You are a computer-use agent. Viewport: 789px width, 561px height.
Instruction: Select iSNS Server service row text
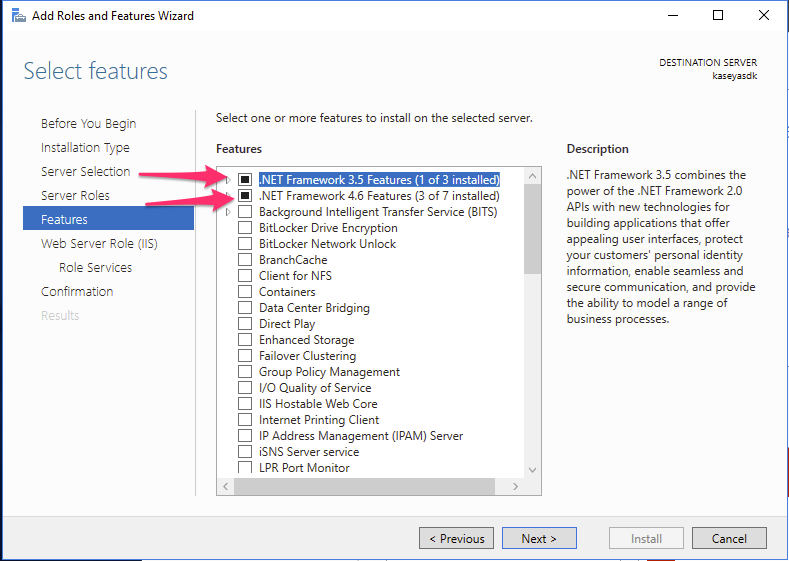pyautogui.click(x=309, y=452)
